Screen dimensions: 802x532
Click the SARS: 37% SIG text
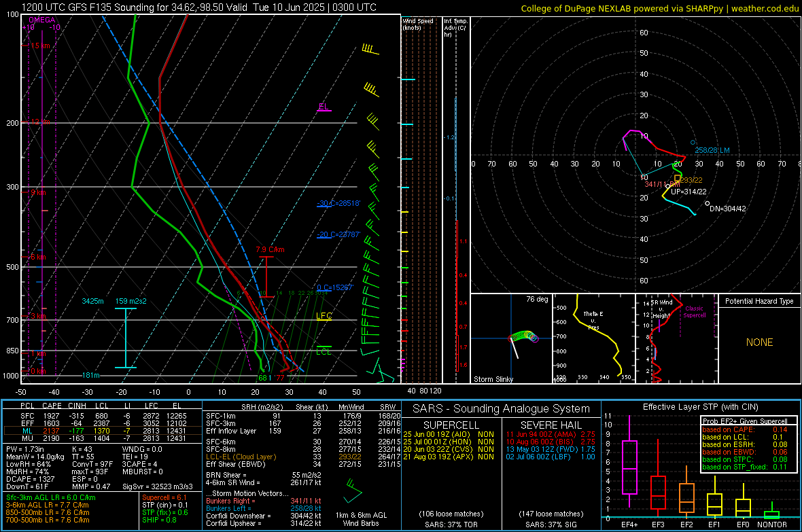pos(551,525)
